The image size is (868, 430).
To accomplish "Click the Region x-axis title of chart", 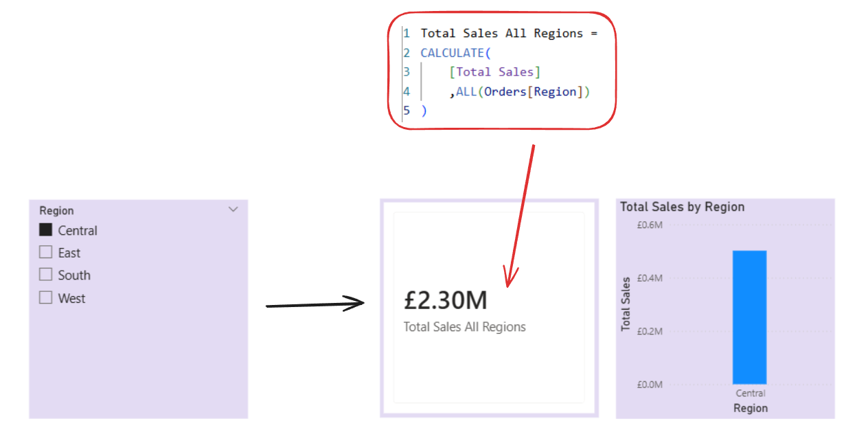I will click(x=750, y=408).
